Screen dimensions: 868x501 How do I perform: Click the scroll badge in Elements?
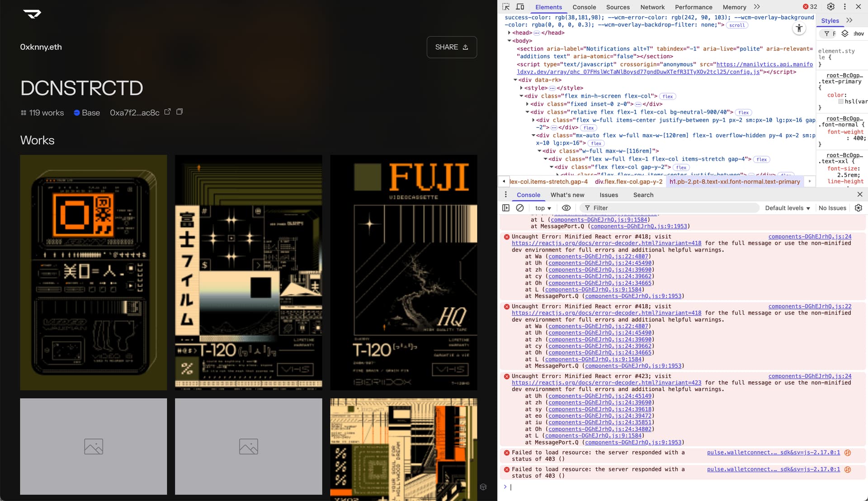(x=737, y=25)
